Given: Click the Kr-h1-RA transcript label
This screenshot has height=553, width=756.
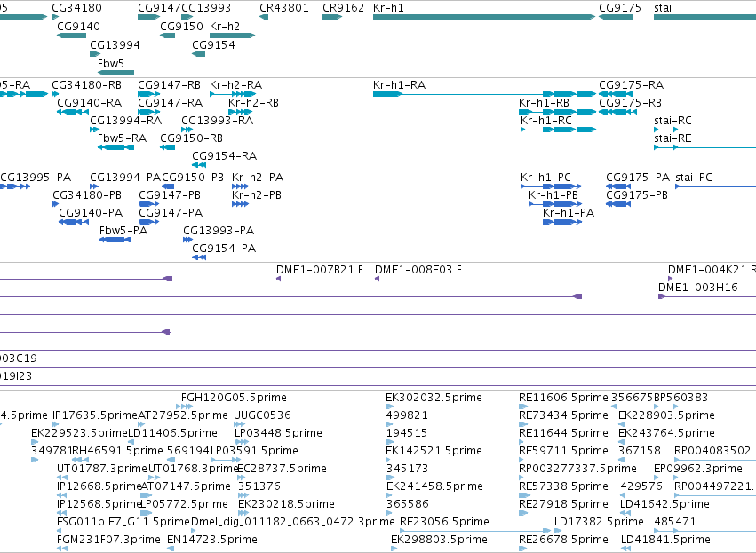Looking at the screenshot, I should 399,85.
